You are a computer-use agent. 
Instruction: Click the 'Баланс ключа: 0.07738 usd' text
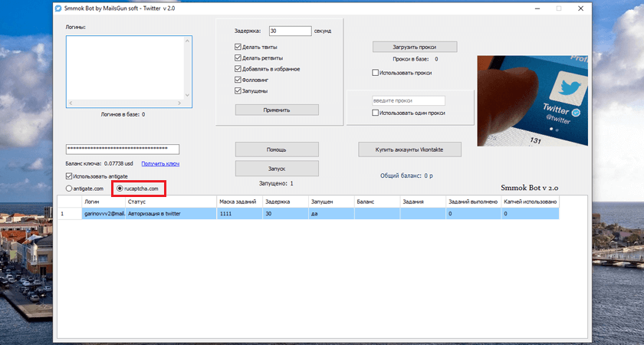(x=100, y=163)
